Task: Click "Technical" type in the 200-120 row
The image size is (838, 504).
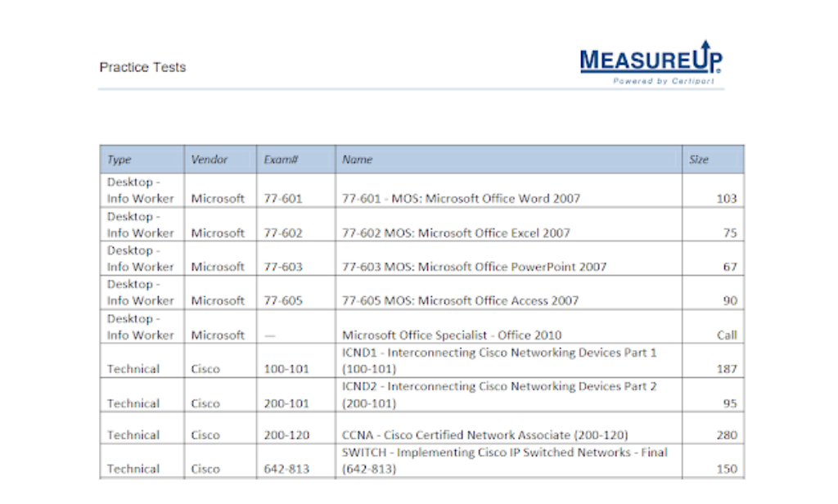Action: pyautogui.click(x=133, y=435)
